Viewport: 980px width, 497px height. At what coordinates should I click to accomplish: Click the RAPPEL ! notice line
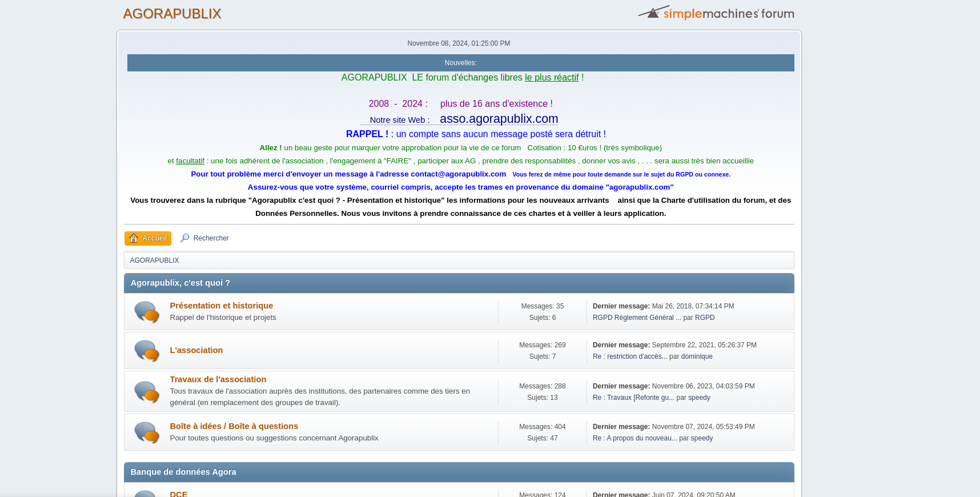pyautogui.click(x=476, y=134)
